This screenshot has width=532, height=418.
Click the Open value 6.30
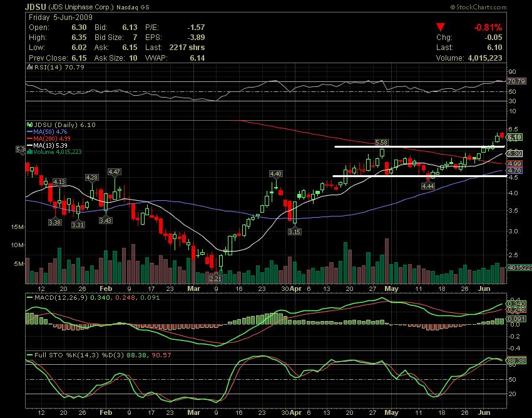point(79,28)
